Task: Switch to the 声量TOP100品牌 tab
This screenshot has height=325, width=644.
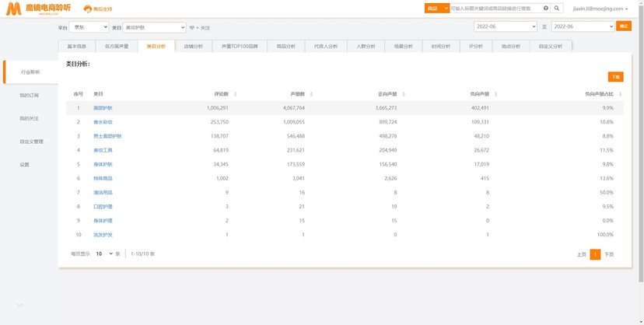Action: [x=240, y=47]
